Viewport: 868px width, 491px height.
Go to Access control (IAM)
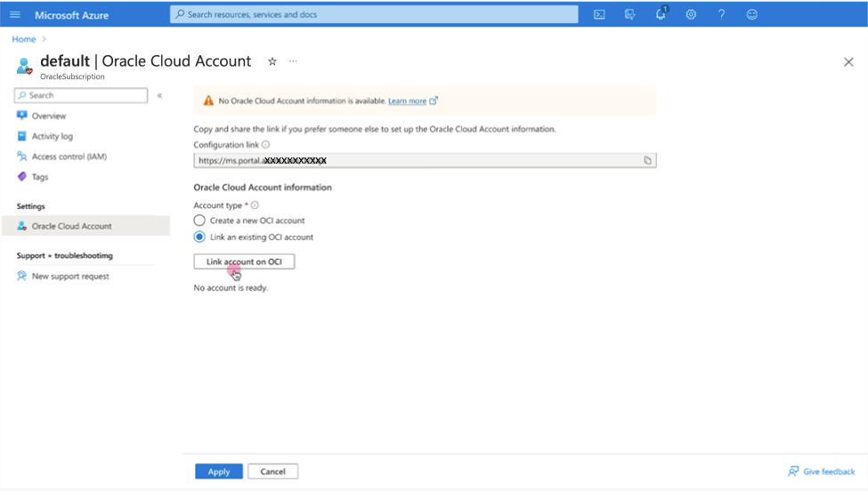pos(69,157)
